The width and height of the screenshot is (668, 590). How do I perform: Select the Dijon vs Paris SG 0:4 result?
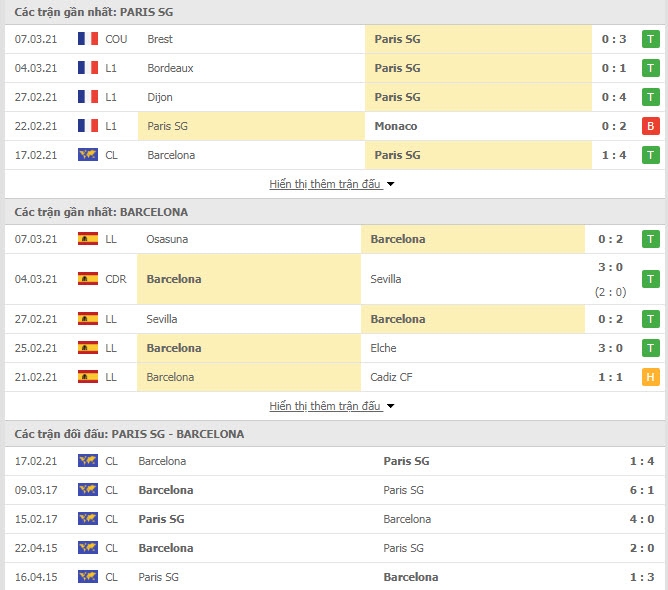coord(614,97)
